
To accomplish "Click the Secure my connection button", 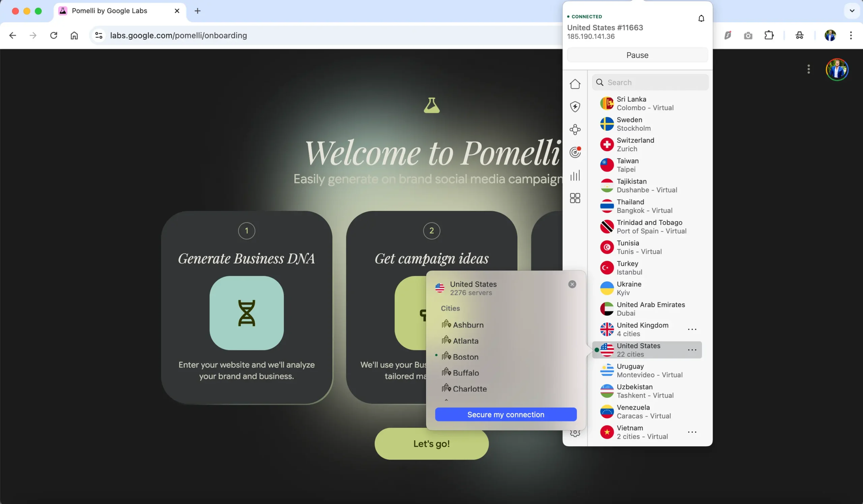I will [x=505, y=414].
